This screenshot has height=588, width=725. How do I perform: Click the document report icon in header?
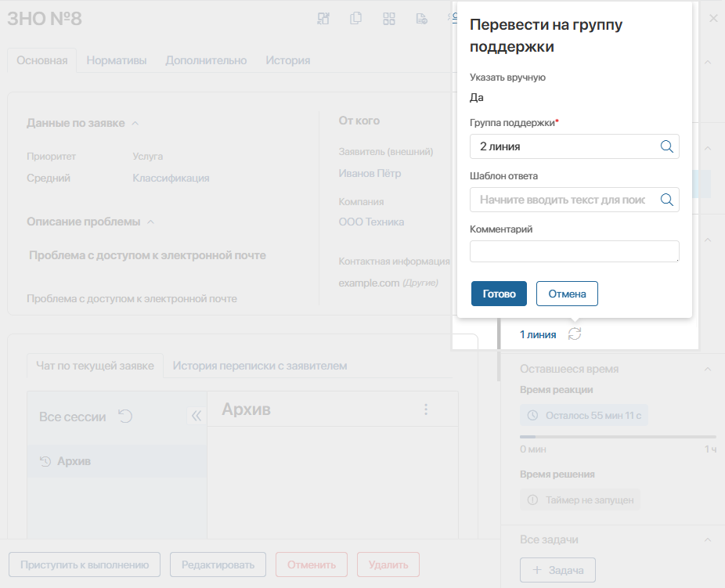[x=422, y=19]
